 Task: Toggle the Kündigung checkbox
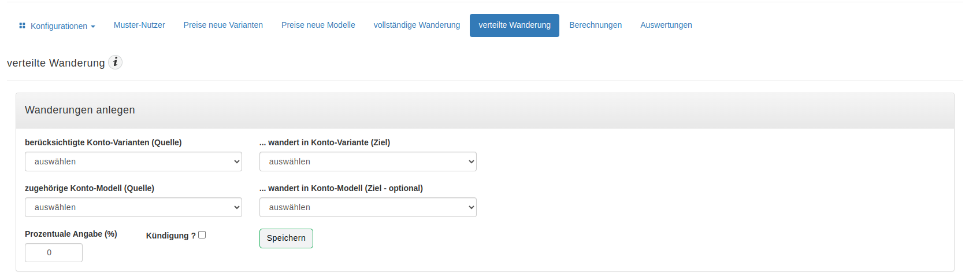pos(202,235)
